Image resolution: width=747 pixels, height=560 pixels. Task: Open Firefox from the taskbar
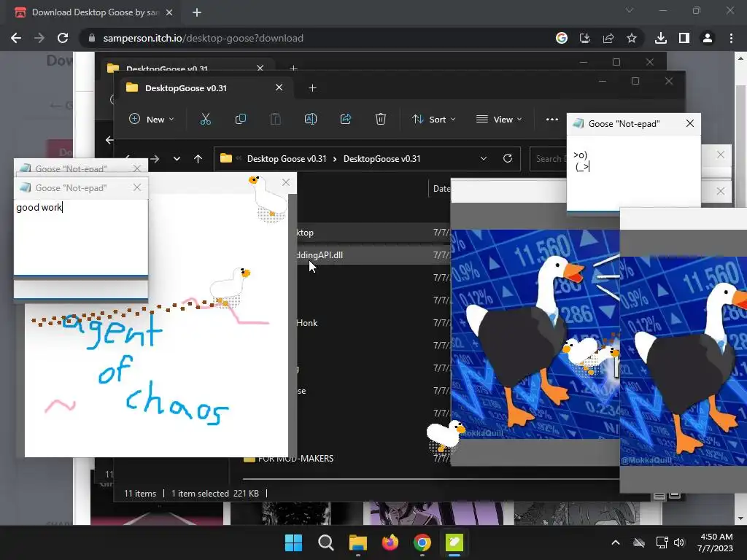tap(390, 542)
